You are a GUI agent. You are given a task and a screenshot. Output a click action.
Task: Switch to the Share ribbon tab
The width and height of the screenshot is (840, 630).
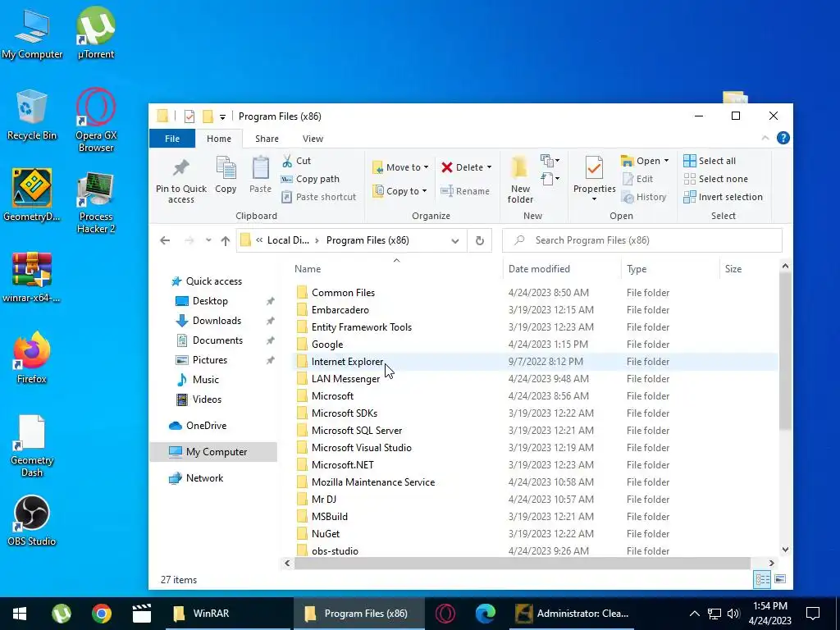click(267, 139)
